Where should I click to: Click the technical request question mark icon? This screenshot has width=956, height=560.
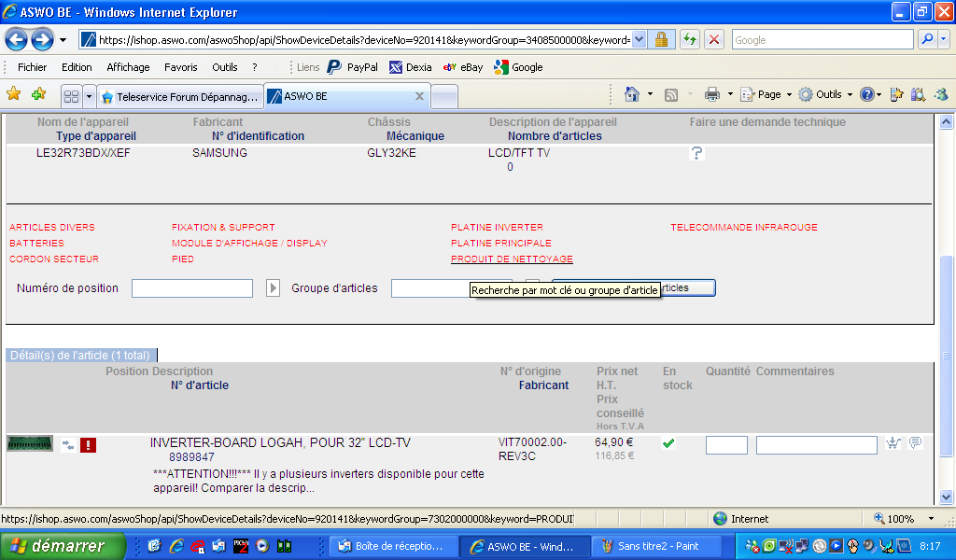pos(696,153)
